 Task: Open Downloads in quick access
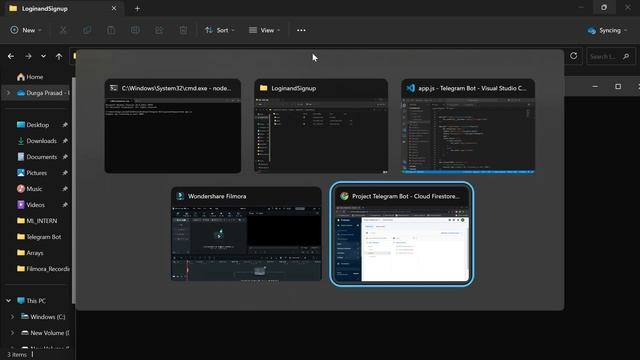coord(37,141)
